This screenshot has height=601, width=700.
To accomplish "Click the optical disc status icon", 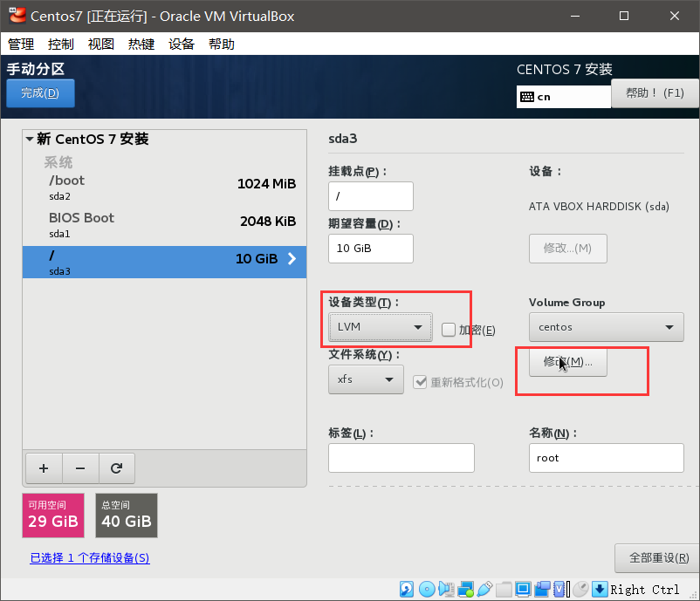I will point(427,589).
